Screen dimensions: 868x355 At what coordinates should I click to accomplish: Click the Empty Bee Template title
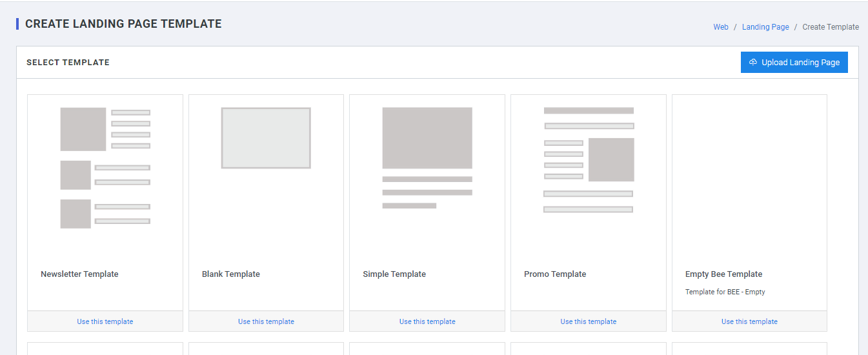pos(723,274)
